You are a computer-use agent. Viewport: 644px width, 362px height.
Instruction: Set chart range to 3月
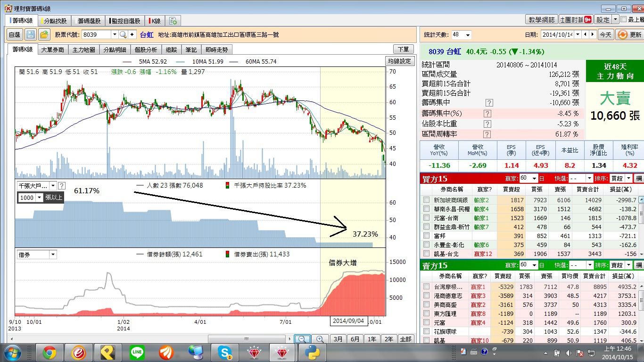click(x=338, y=339)
